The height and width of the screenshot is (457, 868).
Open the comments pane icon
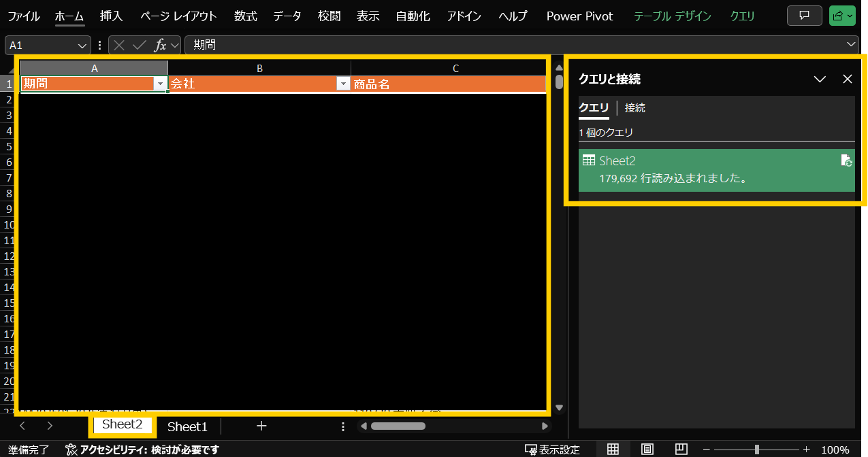click(804, 16)
